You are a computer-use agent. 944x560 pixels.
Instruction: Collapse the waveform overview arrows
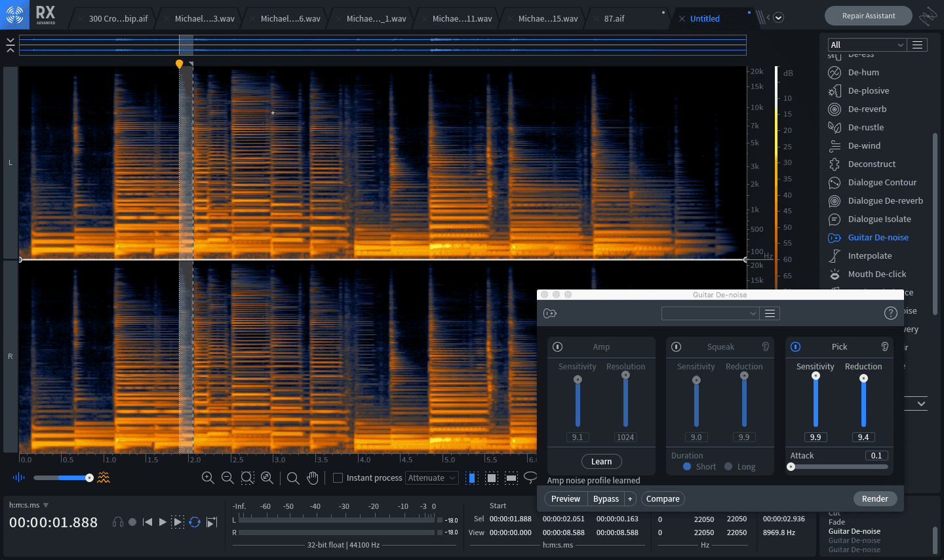pyautogui.click(x=10, y=45)
